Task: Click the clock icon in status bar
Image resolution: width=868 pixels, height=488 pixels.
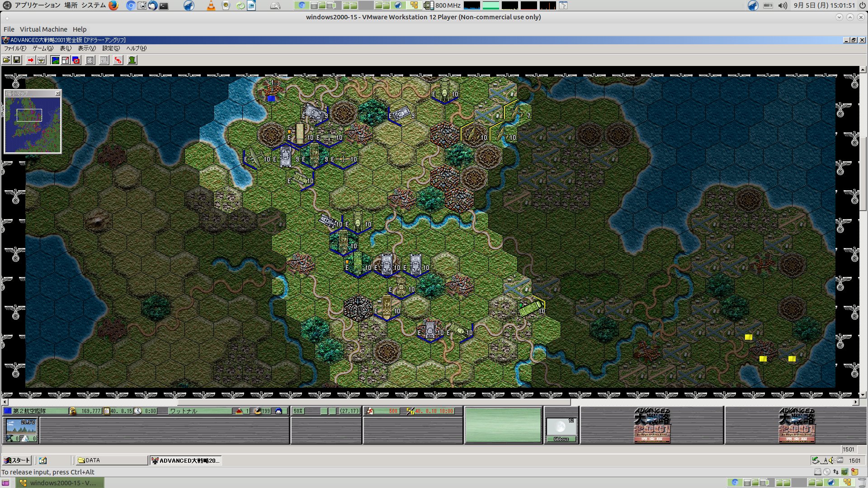Action: 138,411
